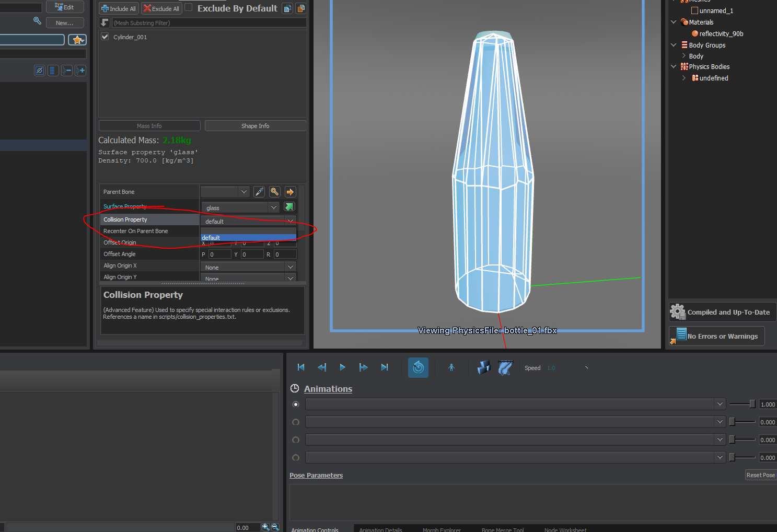The width and height of the screenshot is (777, 532).
Task: Click the play button in animation controls
Action: tap(342, 367)
